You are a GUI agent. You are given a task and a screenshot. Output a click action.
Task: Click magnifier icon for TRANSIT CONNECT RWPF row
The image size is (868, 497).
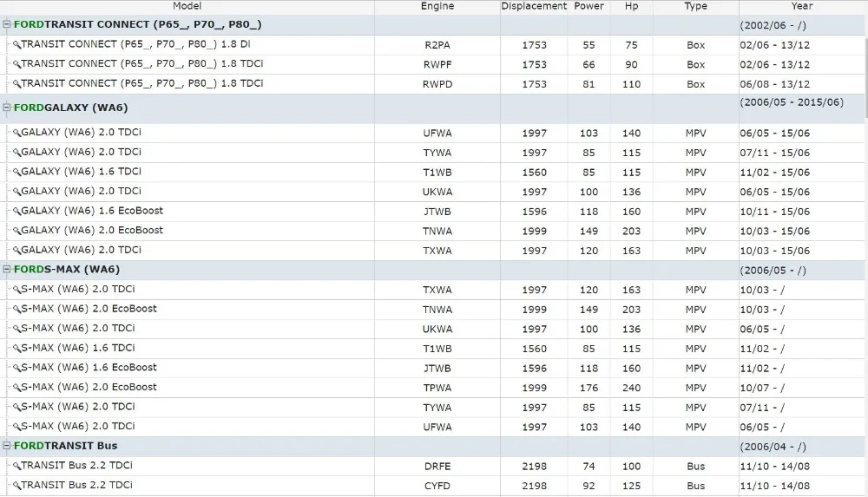(x=16, y=64)
